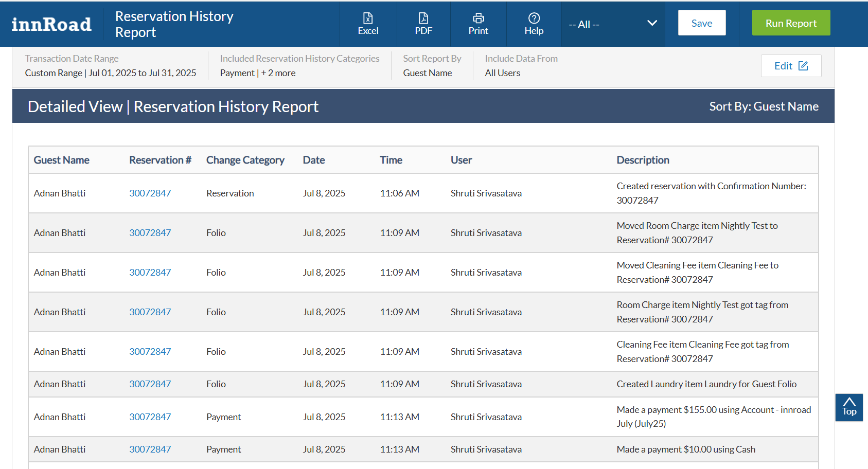
Task: Click the 'Created reservation with Confirmation Number' description
Action: click(x=712, y=193)
